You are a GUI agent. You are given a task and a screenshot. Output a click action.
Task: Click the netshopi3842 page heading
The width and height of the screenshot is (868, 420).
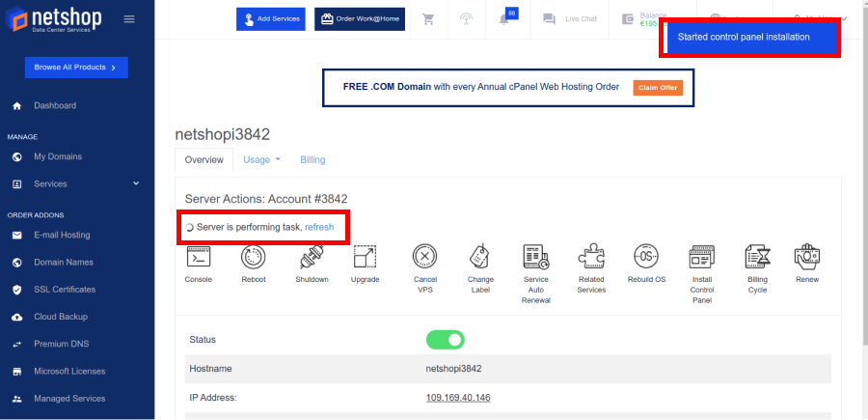pos(223,134)
